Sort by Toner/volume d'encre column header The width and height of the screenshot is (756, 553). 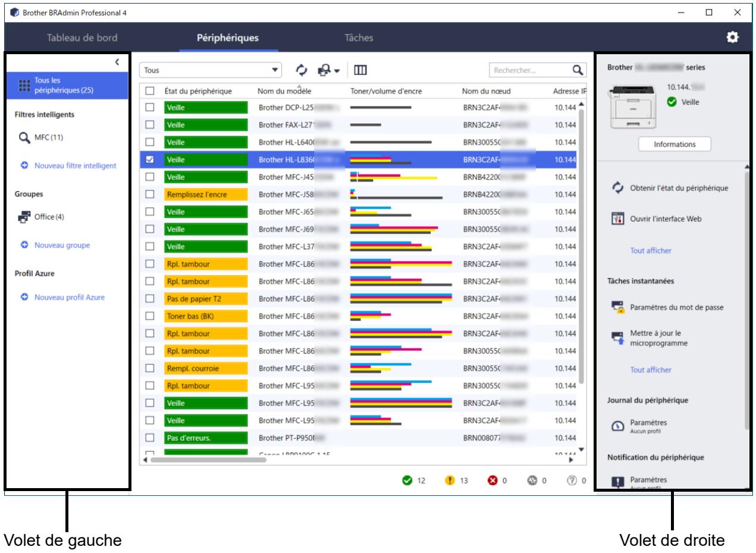pos(387,91)
